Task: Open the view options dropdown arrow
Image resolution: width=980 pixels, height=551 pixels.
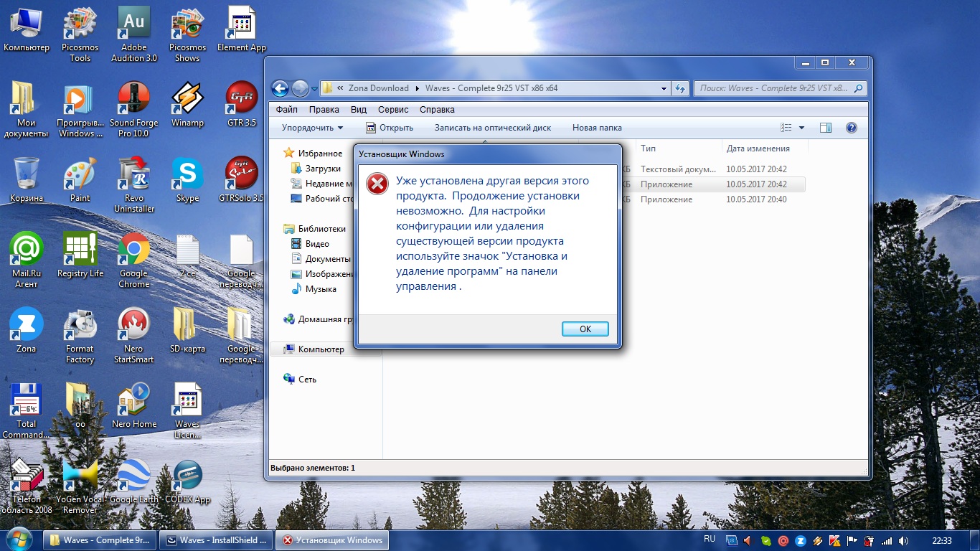Action: [801, 128]
